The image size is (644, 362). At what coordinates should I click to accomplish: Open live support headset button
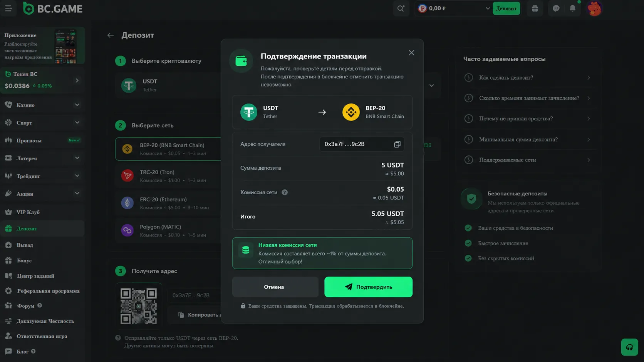(629, 347)
